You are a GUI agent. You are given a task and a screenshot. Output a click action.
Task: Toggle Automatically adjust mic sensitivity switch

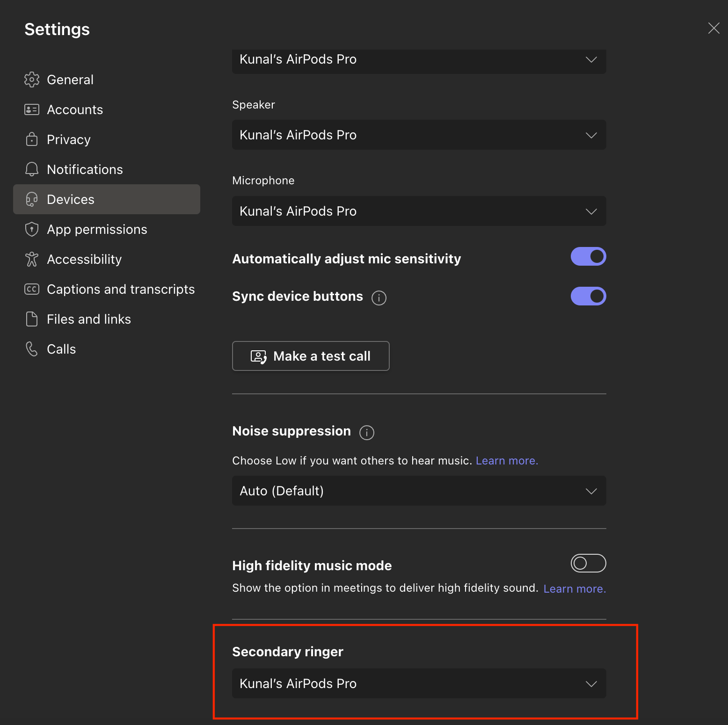coord(589,256)
